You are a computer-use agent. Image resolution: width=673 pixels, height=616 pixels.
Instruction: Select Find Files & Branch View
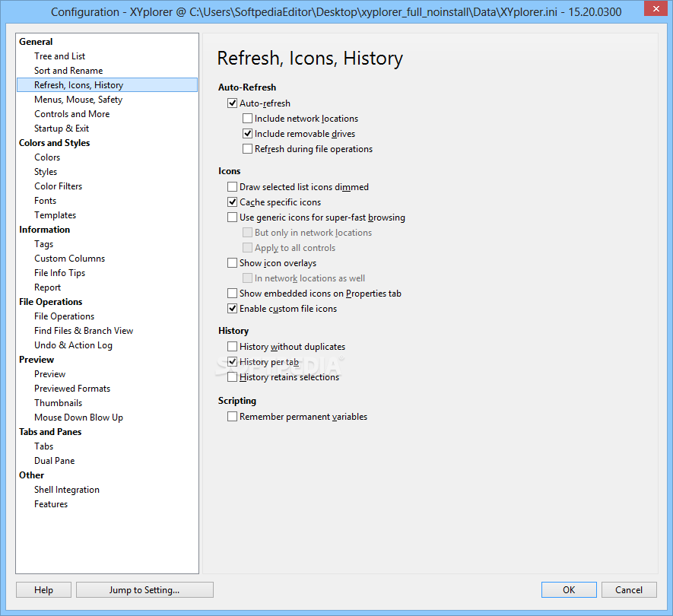click(x=84, y=331)
